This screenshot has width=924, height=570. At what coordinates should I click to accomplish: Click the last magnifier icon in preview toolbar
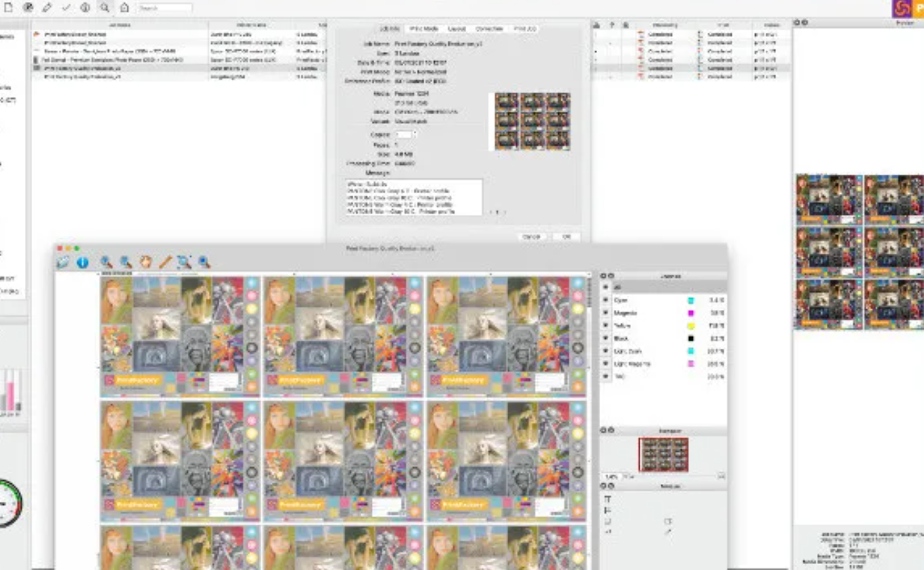coord(204,262)
